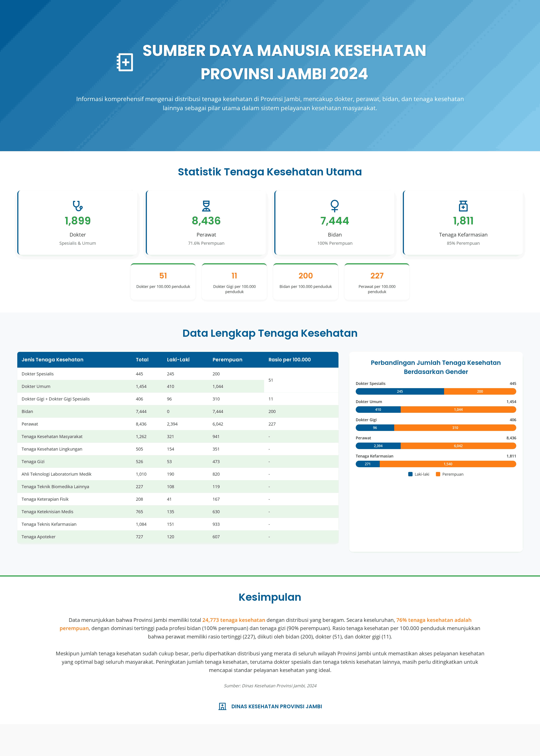
Task: Click the Total column header
Action: click(x=142, y=359)
